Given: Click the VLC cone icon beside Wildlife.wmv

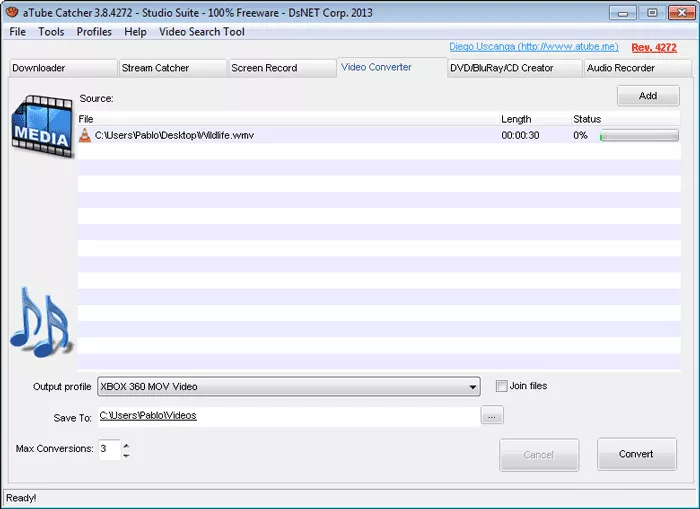Looking at the screenshot, I should (85, 135).
